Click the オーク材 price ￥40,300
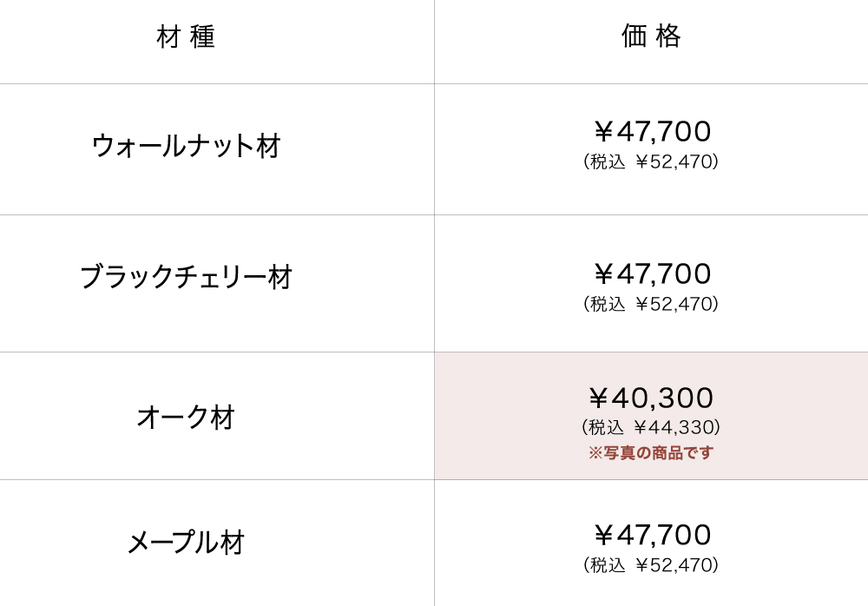 pyautogui.click(x=651, y=399)
